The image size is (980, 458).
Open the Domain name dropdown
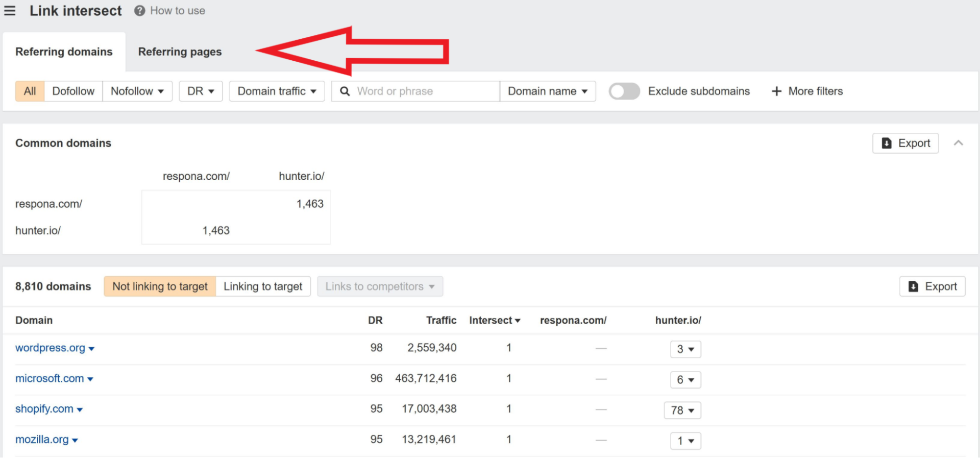(x=548, y=91)
